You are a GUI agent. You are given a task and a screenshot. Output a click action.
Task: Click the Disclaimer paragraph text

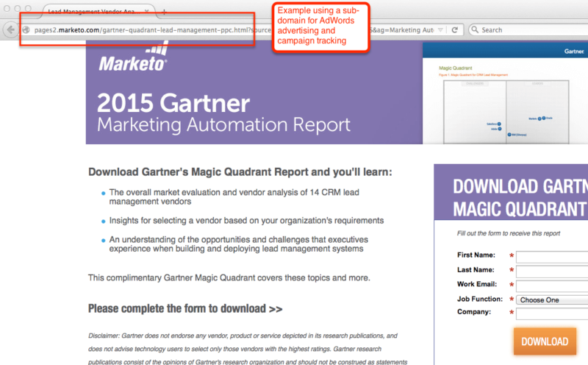(248, 349)
